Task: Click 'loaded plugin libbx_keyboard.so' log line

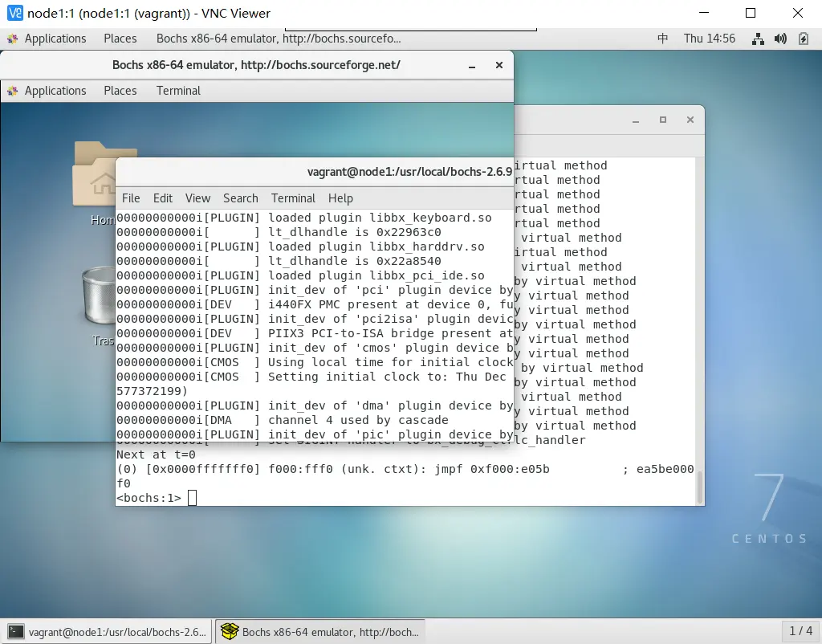Action: [380, 218]
